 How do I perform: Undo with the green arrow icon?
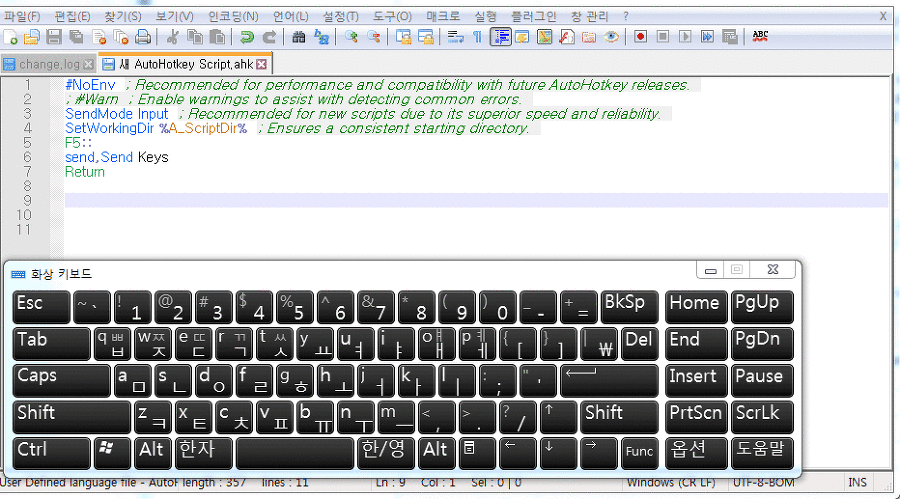(x=247, y=37)
